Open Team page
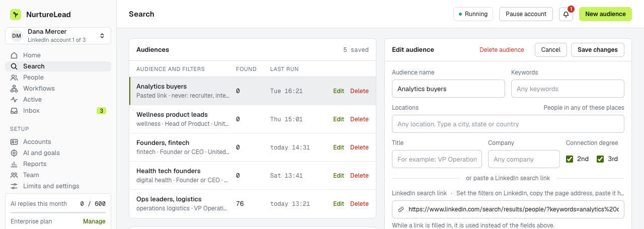 (58, 175)
